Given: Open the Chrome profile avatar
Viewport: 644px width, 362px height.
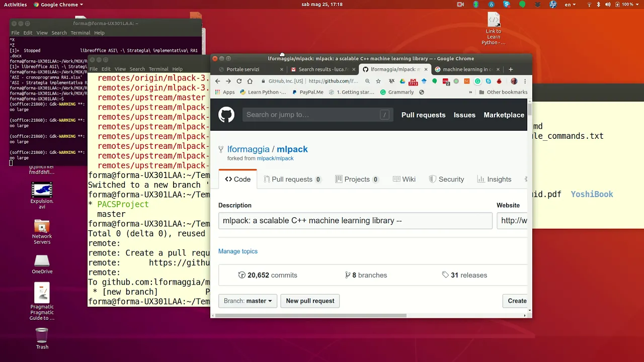Looking at the screenshot, I should pos(514,81).
